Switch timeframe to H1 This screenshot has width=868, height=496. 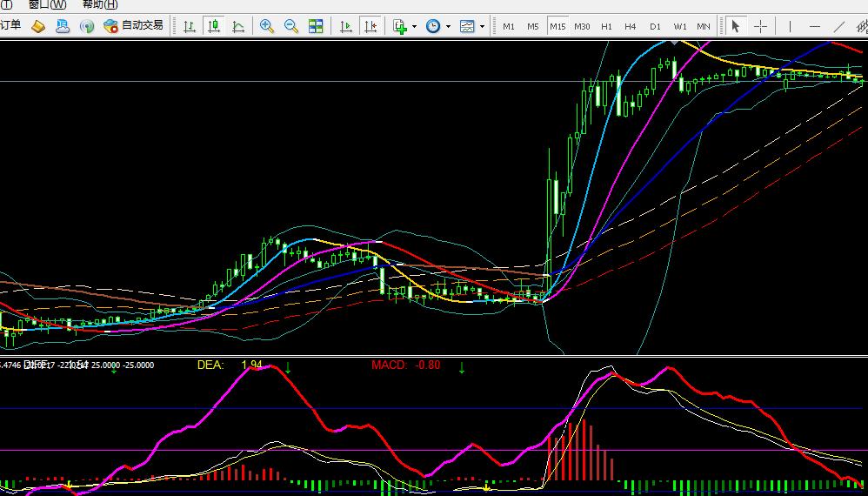pyautogui.click(x=606, y=26)
